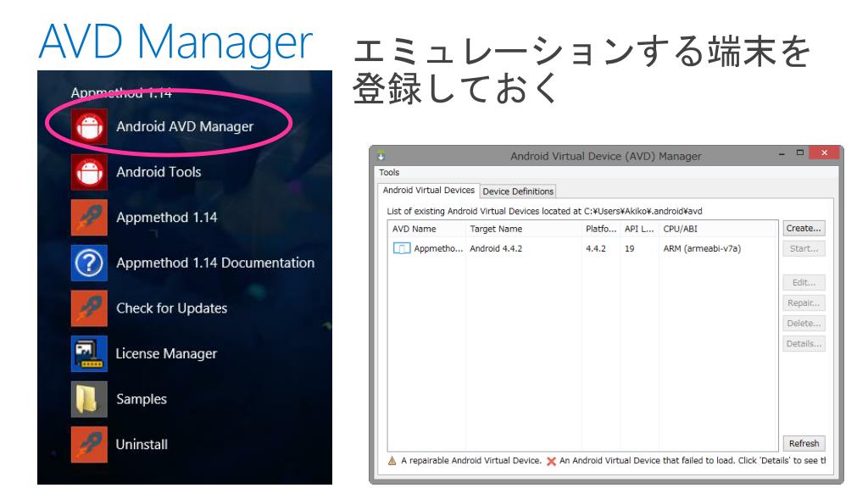Click the AVD Manager window title bar icon
The image size is (868, 488).
[381, 156]
